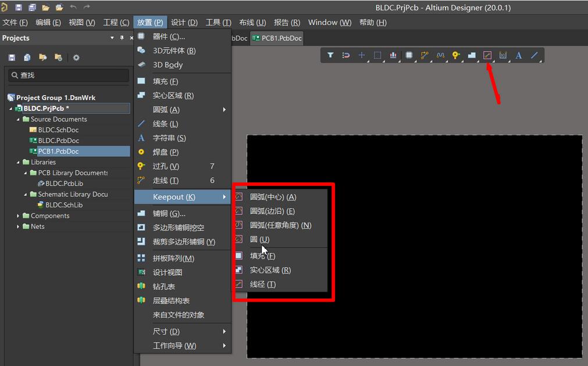Click the save icon in title bar
Viewport: 588px width, 366px height.
(19, 7)
